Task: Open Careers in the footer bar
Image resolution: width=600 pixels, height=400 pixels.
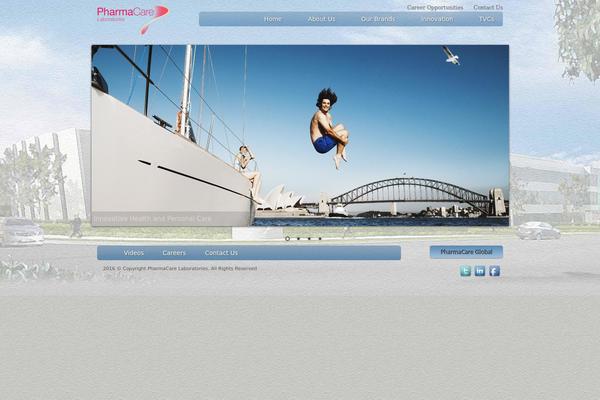Action: pyautogui.click(x=174, y=253)
